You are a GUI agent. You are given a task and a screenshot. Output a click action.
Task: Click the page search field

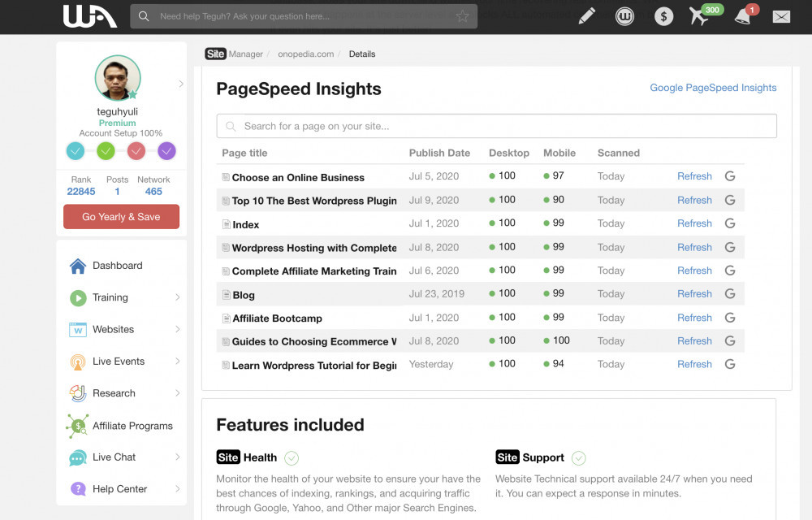pyautogui.click(x=497, y=126)
